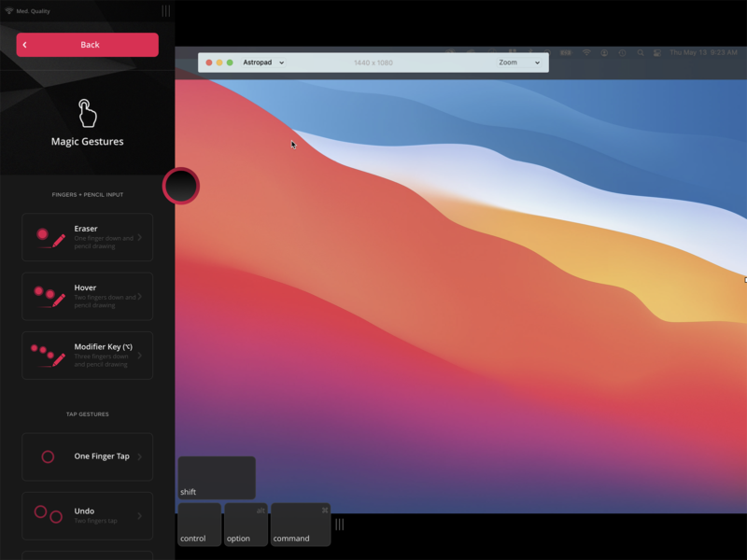Tap the Magic Gestures hand icon
The width and height of the screenshot is (747, 560).
(x=87, y=113)
